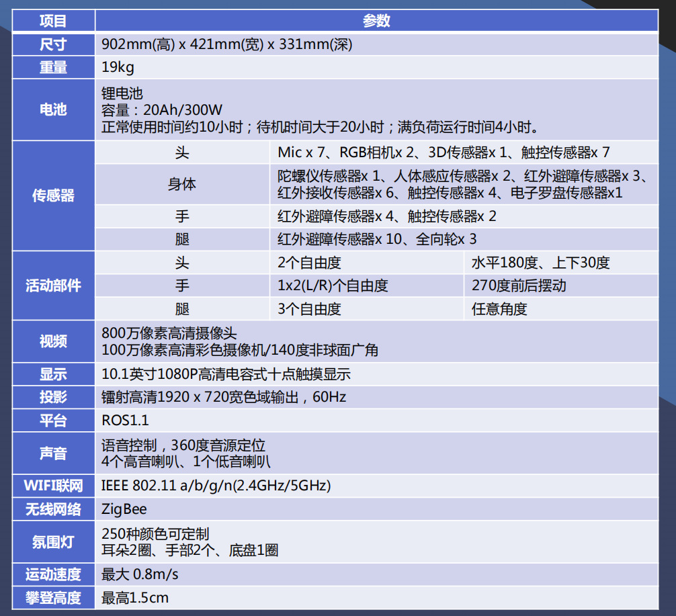Select the 红外接收传感器x 6 line

coord(450,193)
